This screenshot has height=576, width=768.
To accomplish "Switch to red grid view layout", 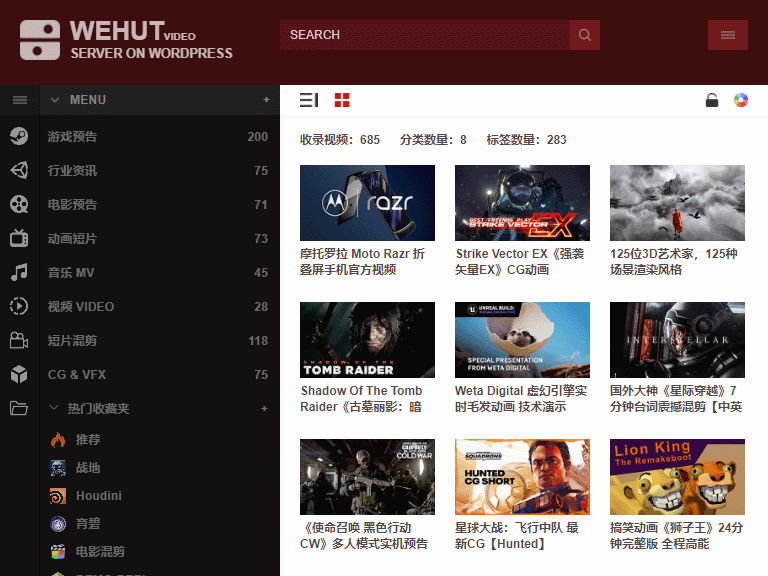I will (342, 100).
